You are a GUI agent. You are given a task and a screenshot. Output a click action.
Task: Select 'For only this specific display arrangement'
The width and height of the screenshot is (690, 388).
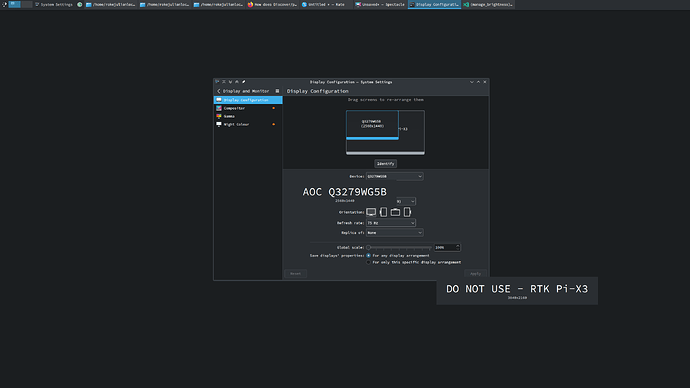pos(368,262)
